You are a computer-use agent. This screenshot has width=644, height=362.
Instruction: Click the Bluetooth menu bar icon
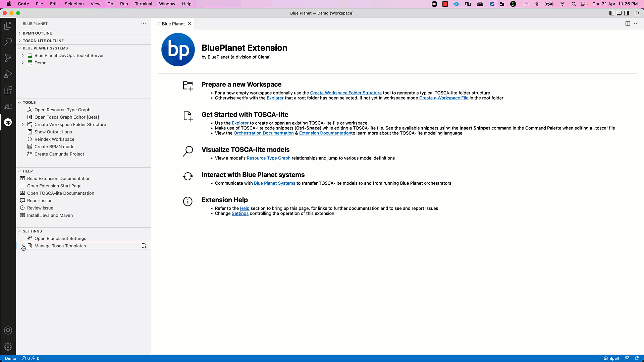[x=537, y=4]
